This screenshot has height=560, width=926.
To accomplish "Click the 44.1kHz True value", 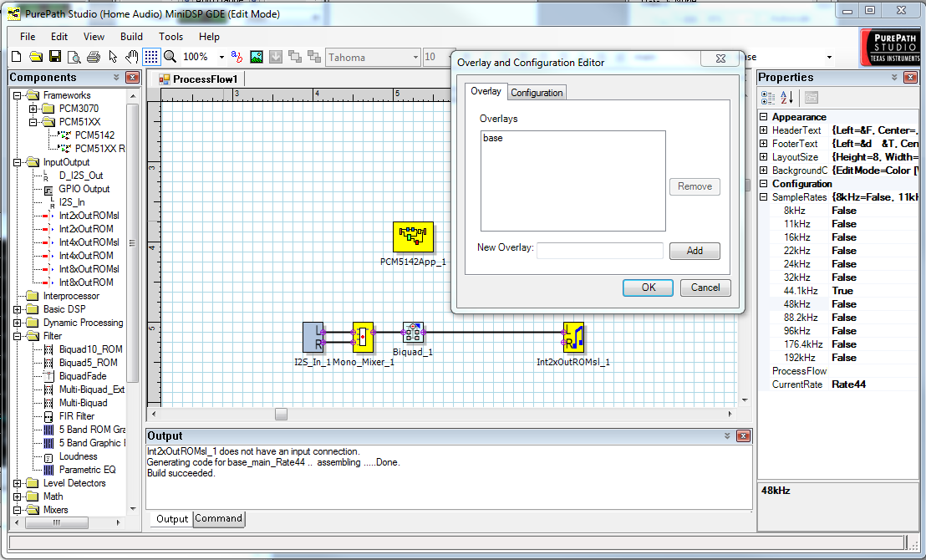I will tap(842, 291).
